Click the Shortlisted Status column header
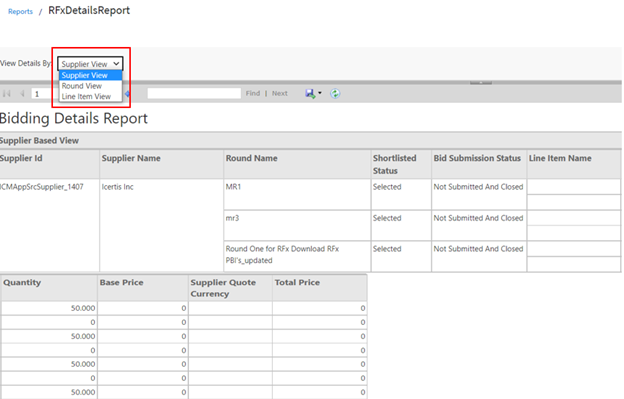 (x=401, y=164)
